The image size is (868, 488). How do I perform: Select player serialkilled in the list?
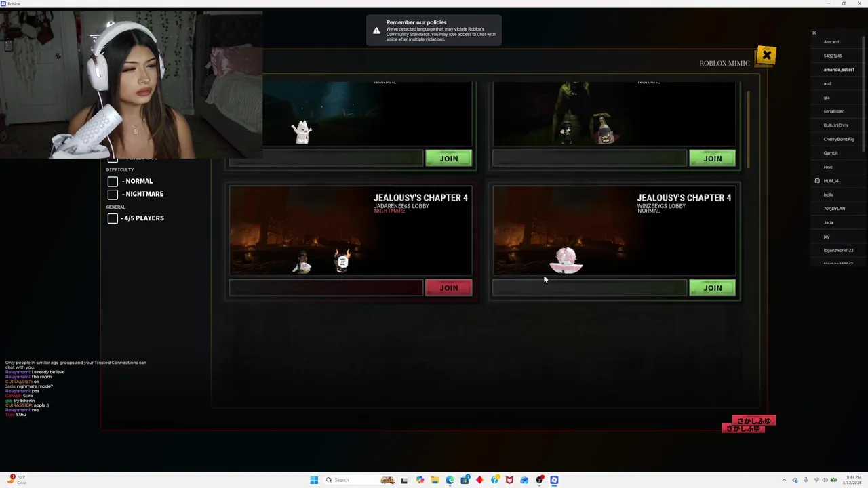click(x=834, y=111)
